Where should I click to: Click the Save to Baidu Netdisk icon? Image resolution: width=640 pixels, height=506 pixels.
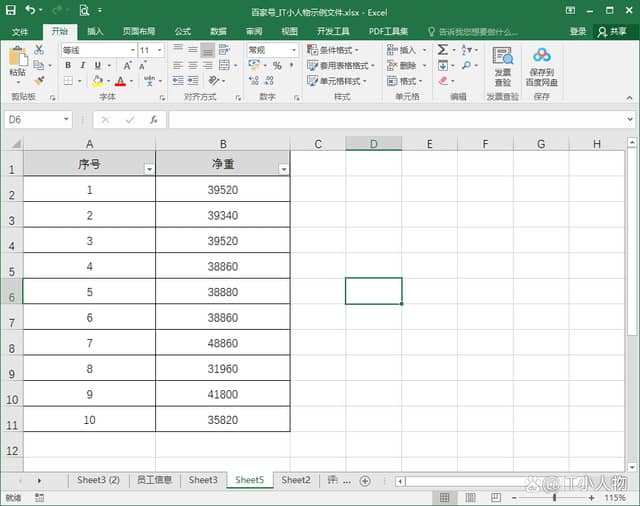coord(542,66)
